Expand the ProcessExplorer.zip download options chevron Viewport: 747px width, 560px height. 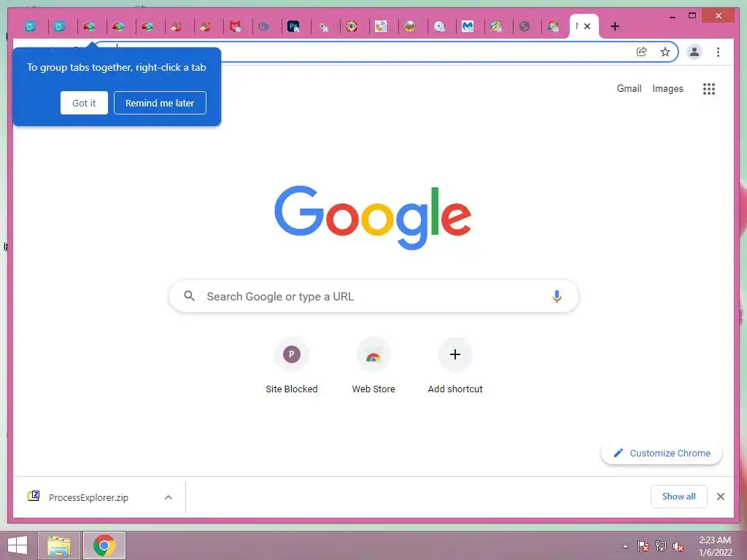coord(169,497)
